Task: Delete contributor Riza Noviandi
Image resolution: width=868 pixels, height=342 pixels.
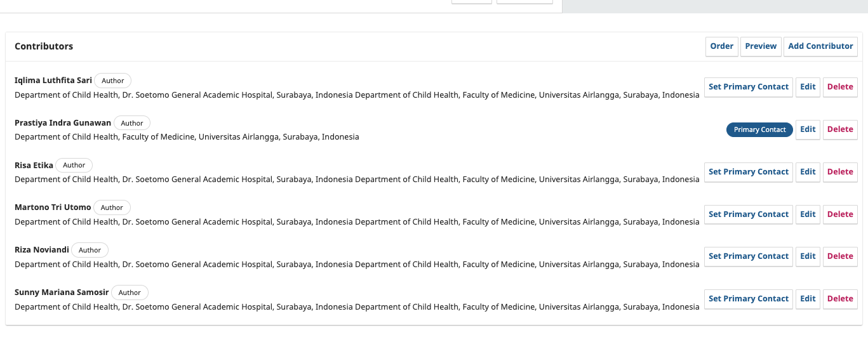Action: (x=840, y=256)
